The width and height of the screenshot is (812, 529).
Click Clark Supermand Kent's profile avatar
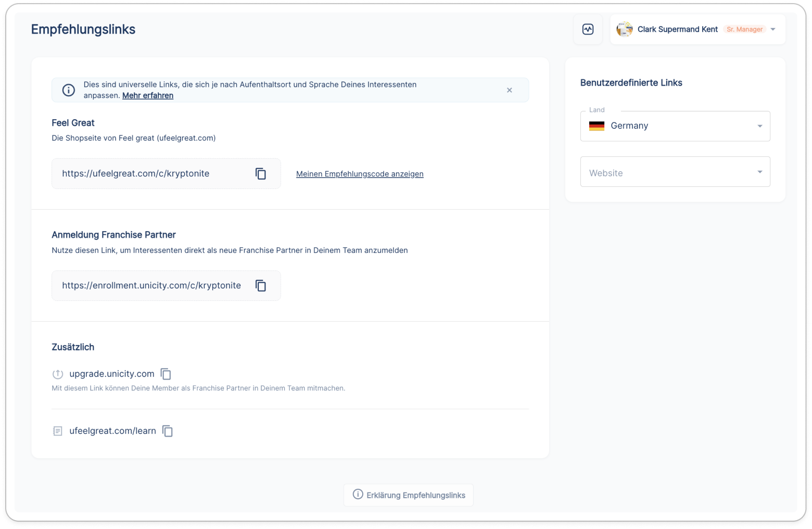[624, 29]
